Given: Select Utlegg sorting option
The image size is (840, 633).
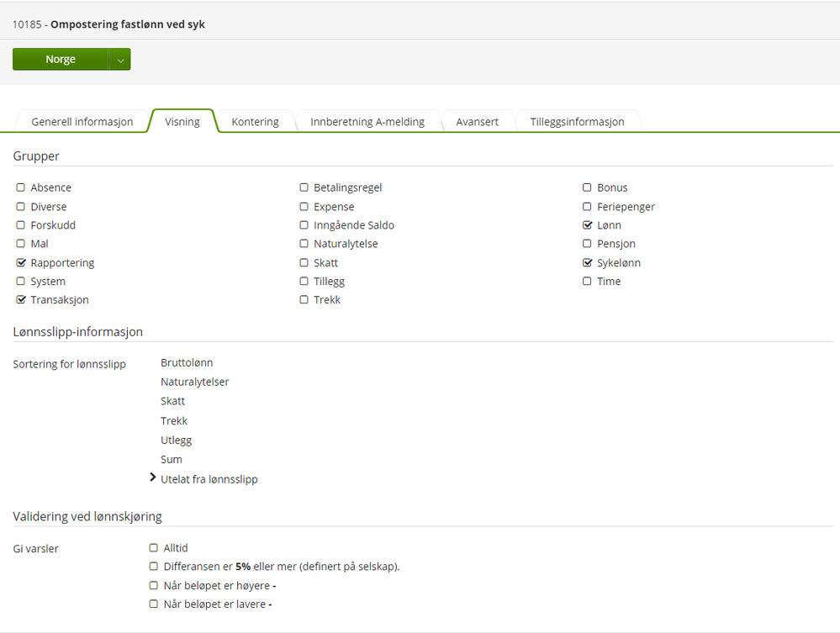Looking at the screenshot, I should [x=176, y=440].
